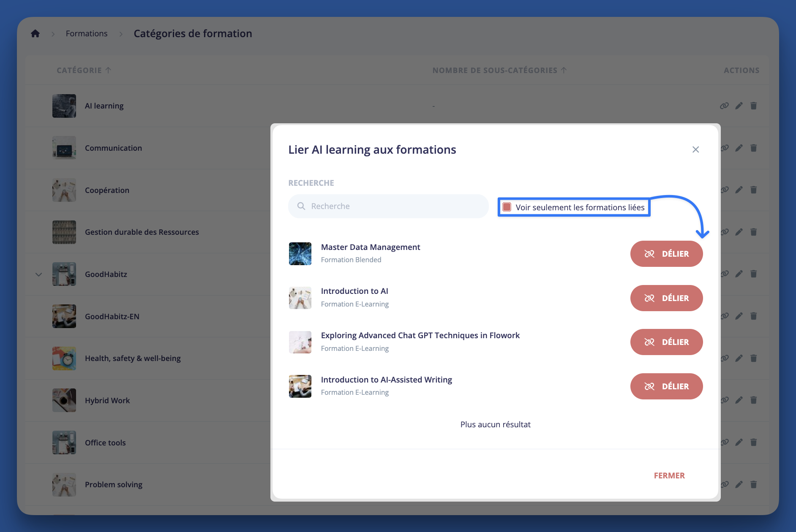Sort by Catégorie column arrow

pyautogui.click(x=108, y=70)
